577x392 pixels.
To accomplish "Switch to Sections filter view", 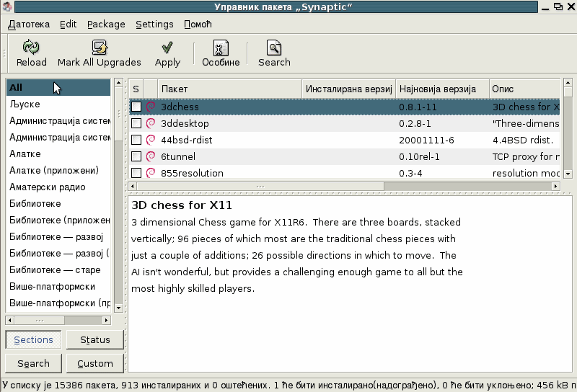I will coord(33,340).
